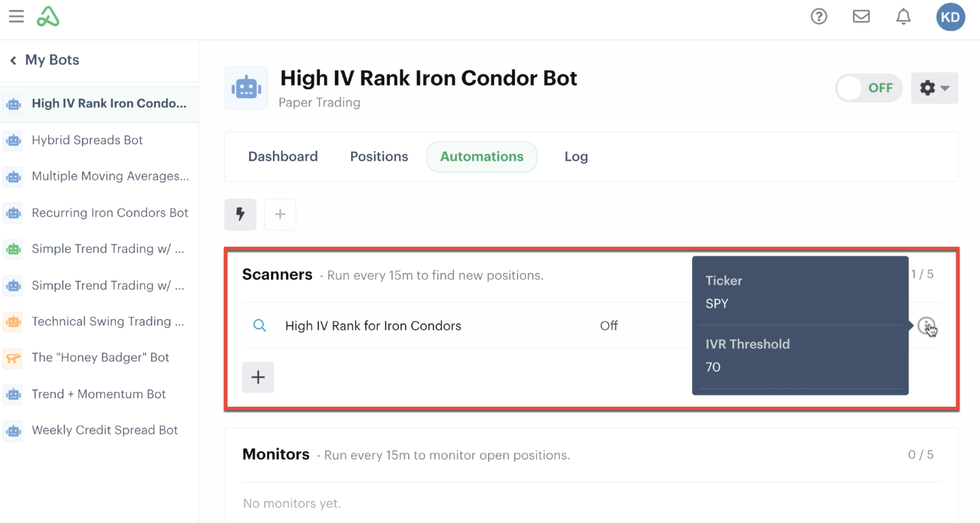Open the gear settings dropdown
This screenshot has height=523, width=980.
click(934, 88)
